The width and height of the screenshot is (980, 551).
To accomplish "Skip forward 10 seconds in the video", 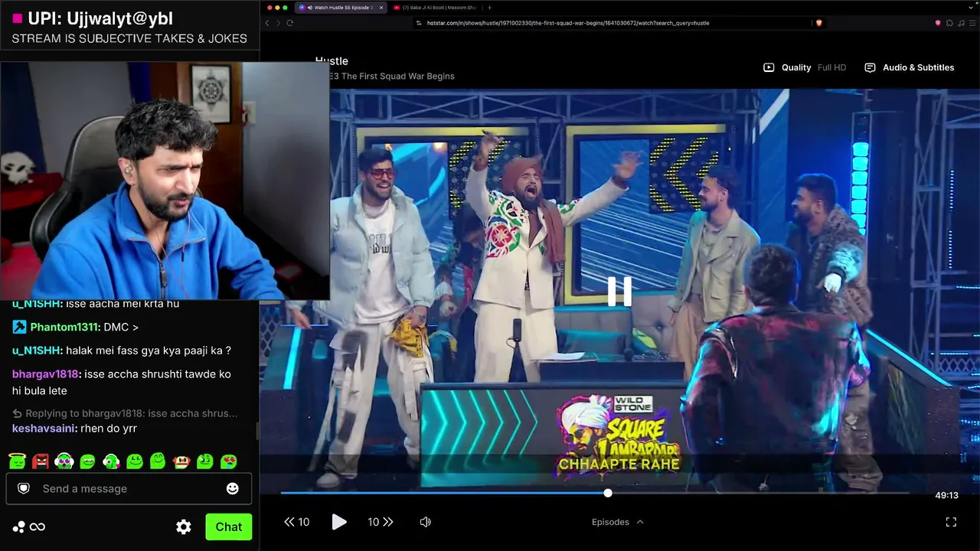I will point(381,522).
